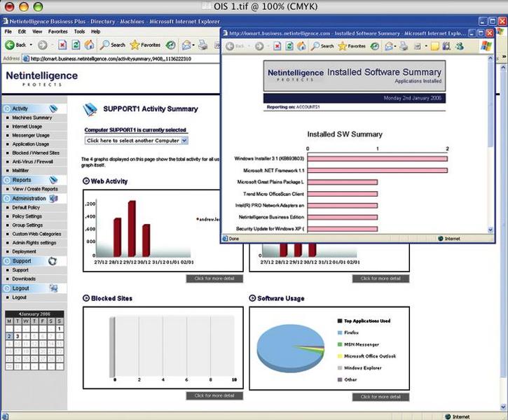The image size is (508, 420).
Task: Click Forward arrow in popup toolbar
Action: (259, 46)
